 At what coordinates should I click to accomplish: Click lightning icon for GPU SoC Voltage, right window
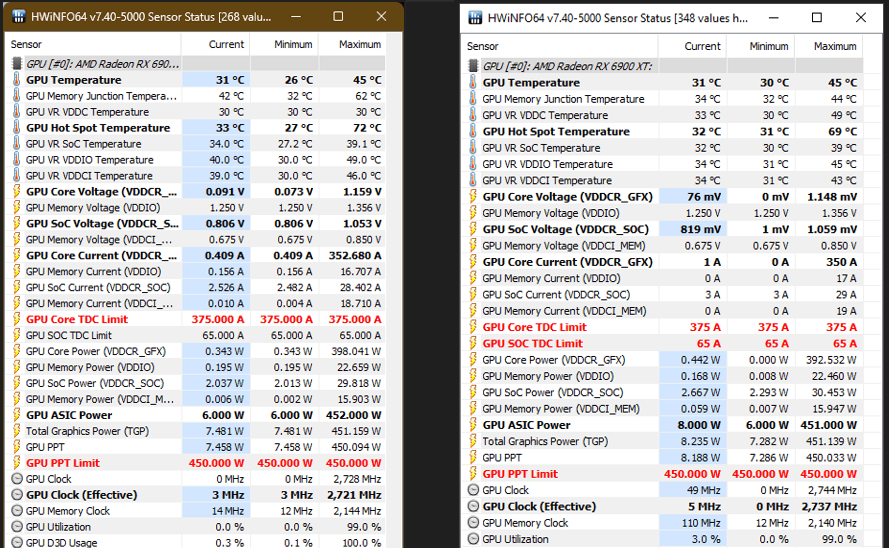point(473,229)
